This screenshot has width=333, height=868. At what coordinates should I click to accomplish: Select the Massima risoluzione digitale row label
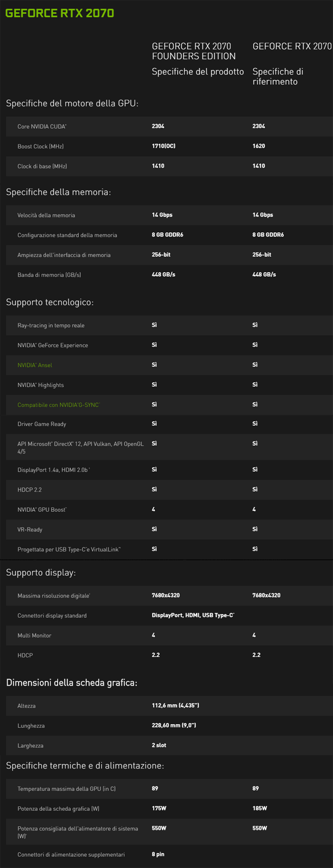[x=53, y=596]
